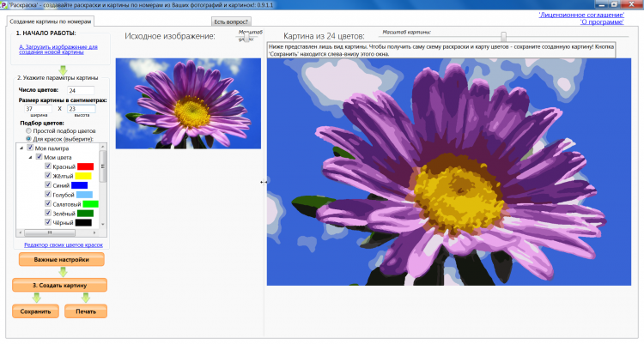Click the red color swatch
The height and width of the screenshot is (344, 644).
[x=85, y=166]
